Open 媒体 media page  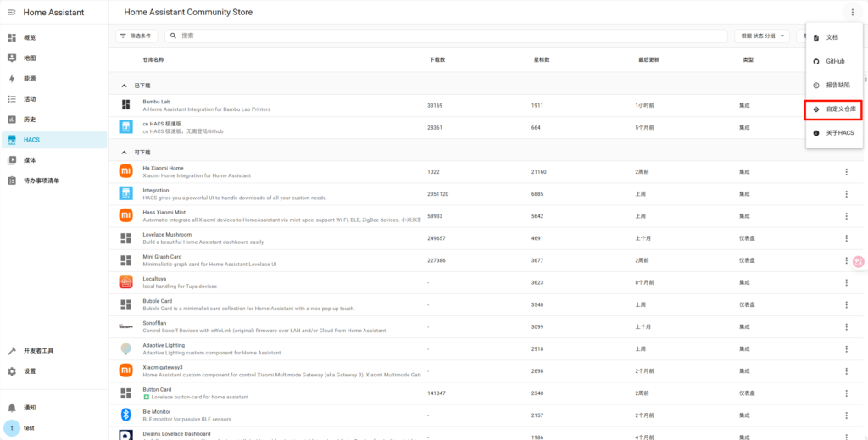point(31,160)
